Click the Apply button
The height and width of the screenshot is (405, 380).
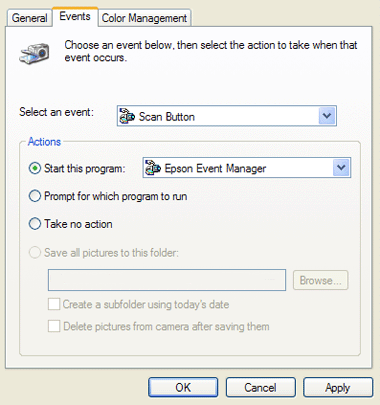coord(338,387)
